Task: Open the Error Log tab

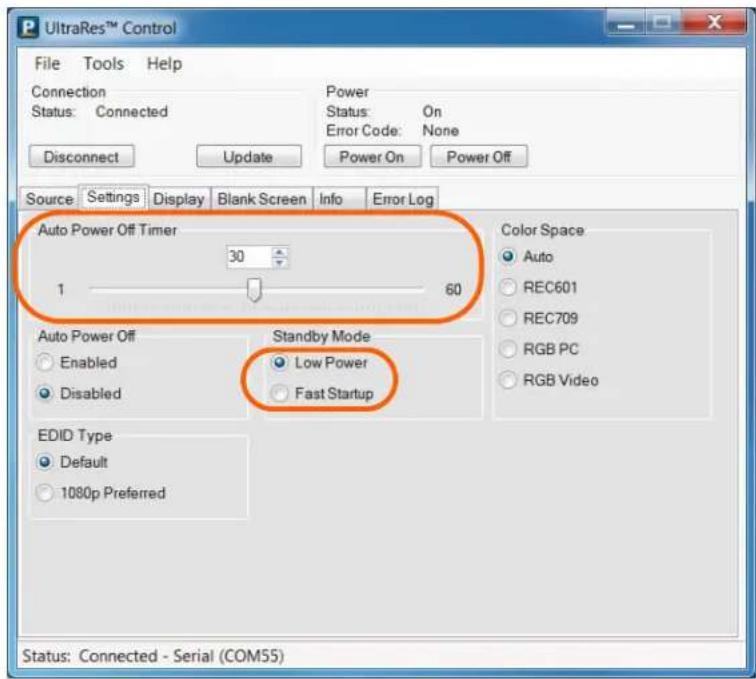Action: tap(403, 199)
